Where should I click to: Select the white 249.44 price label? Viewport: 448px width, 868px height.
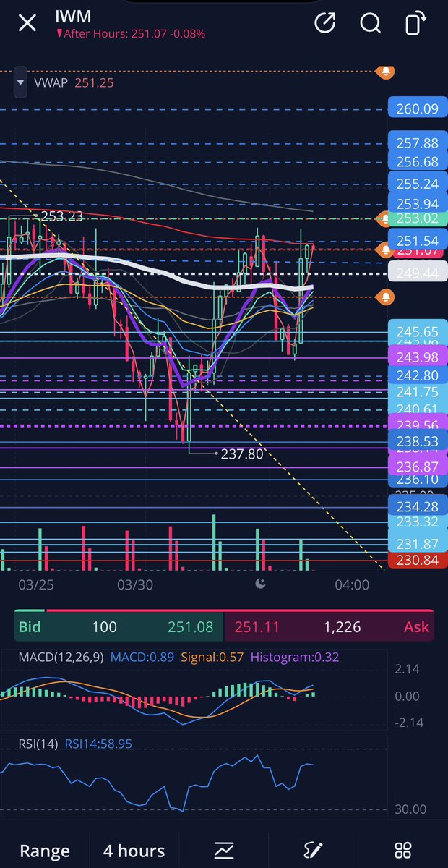click(418, 272)
